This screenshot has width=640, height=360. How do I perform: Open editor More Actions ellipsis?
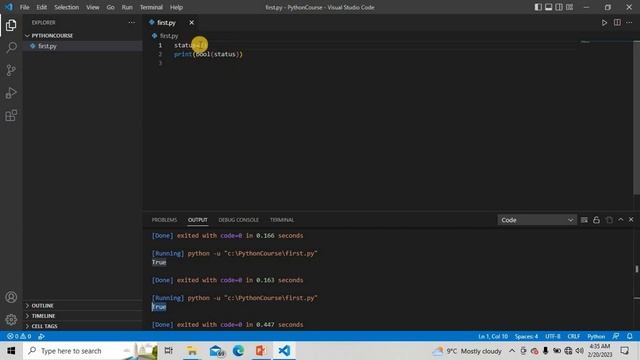point(629,23)
